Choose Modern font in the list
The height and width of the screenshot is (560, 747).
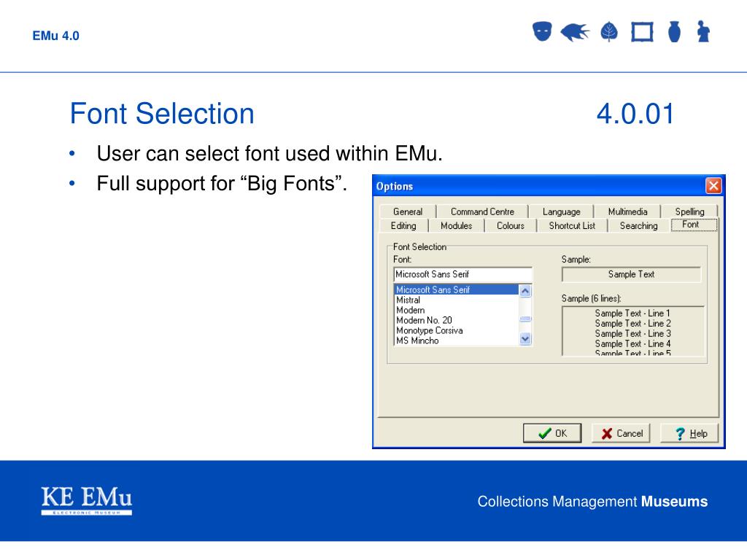point(456,310)
